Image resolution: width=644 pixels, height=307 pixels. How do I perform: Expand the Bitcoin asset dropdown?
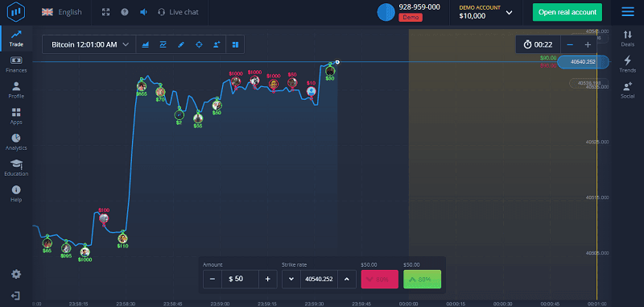click(x=89, y=44)
